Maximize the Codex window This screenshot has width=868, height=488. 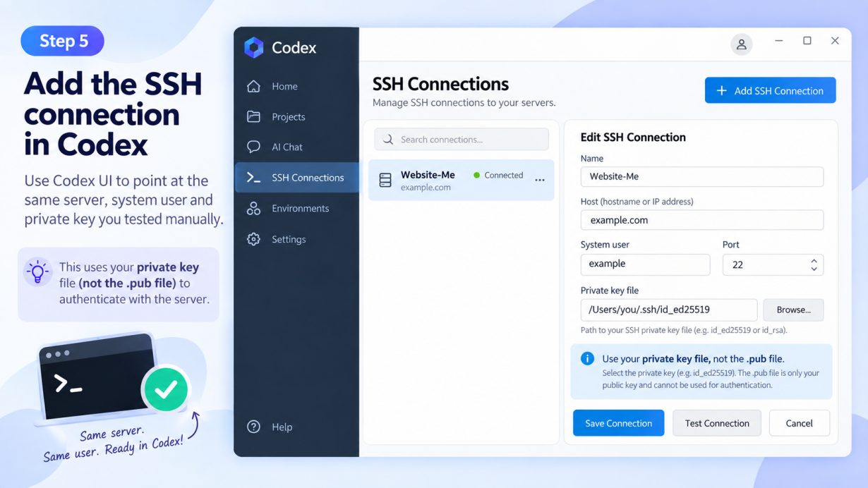tap(807, 41)
